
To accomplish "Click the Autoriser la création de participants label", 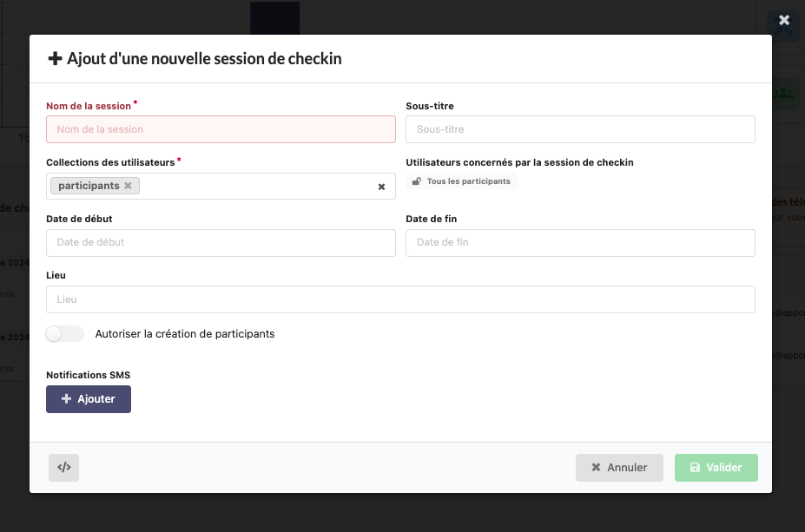I will (185, 334).
